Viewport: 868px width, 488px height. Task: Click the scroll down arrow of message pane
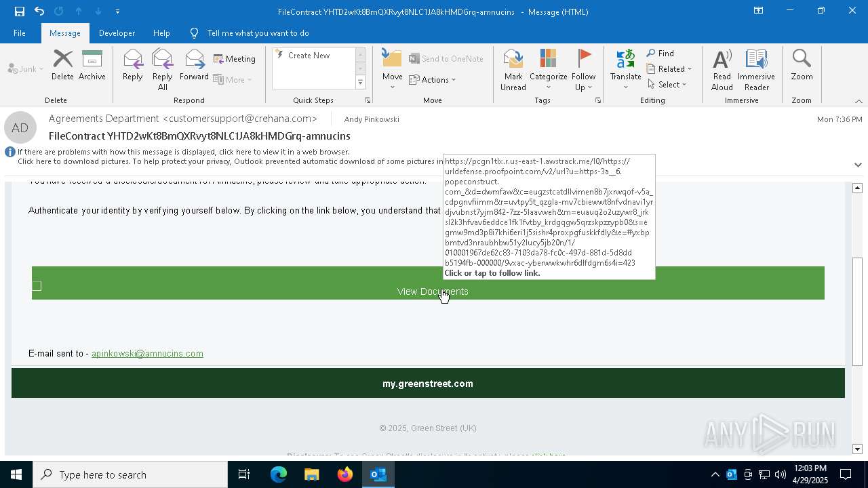click(857, 449)
